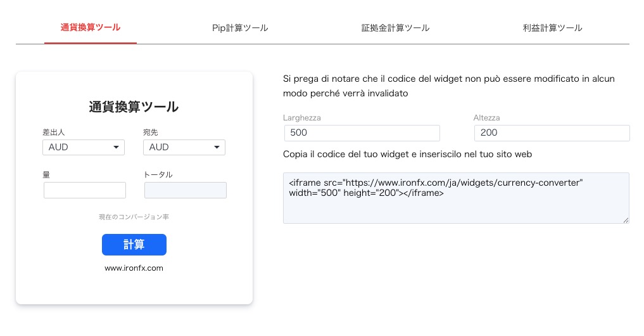This screenshot has height=336, width=644.
Task: Focus the Altezza height field
Action: click(x=552, y=133)
